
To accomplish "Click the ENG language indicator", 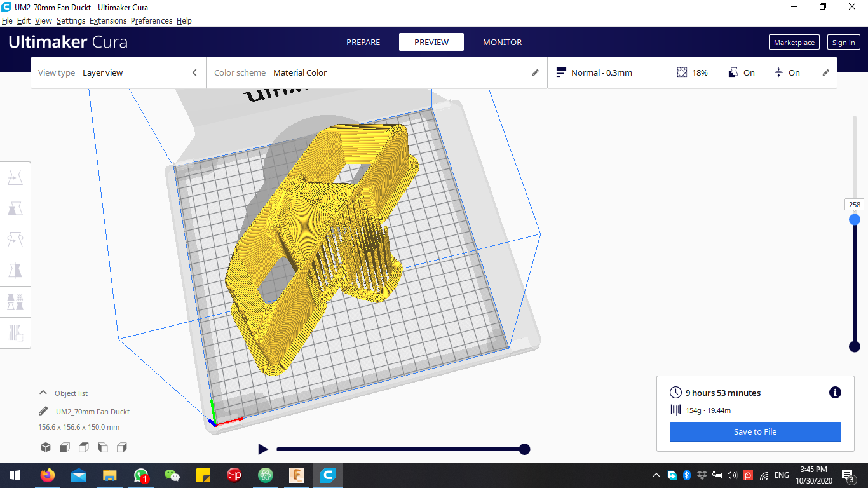I will [x=782, y=475].
